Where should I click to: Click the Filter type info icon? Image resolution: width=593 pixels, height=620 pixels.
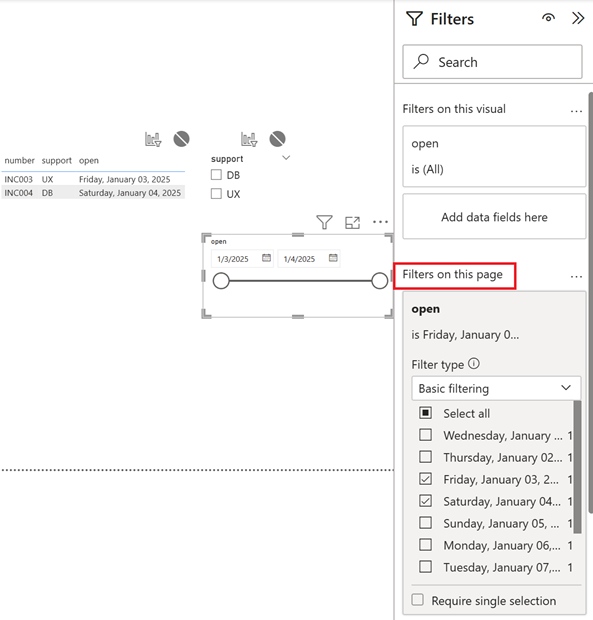[x=474, y=363]
